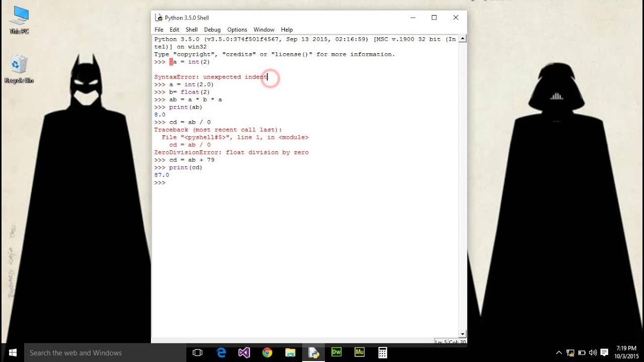This screenshot has height=362, width=644.
Task: Close the Python 3.5.0 Shell window
Action: (455, 18)
